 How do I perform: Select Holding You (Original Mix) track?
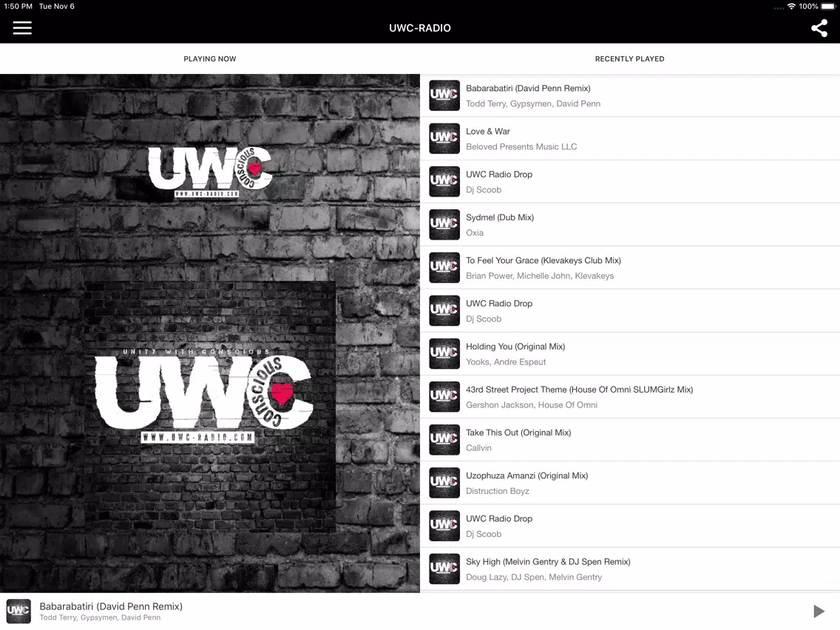pyautogui.click(x=630, y=354)
